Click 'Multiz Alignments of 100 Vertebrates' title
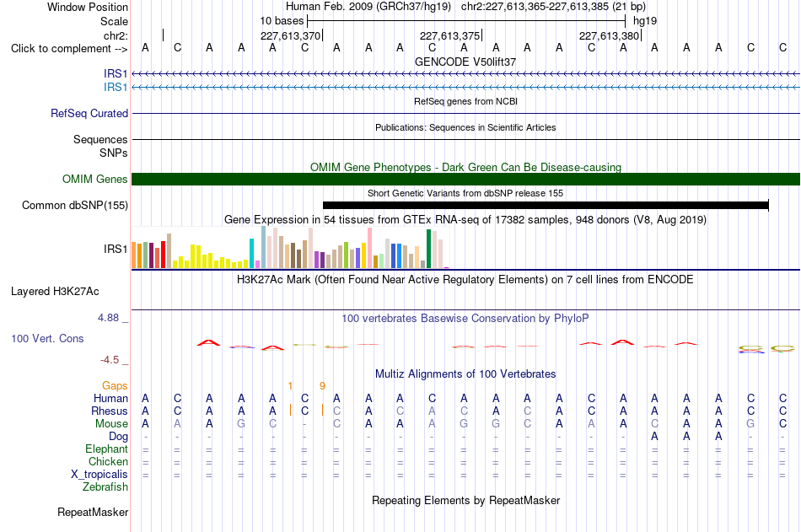Screen dimensions: 801x532 click(465, 374)
